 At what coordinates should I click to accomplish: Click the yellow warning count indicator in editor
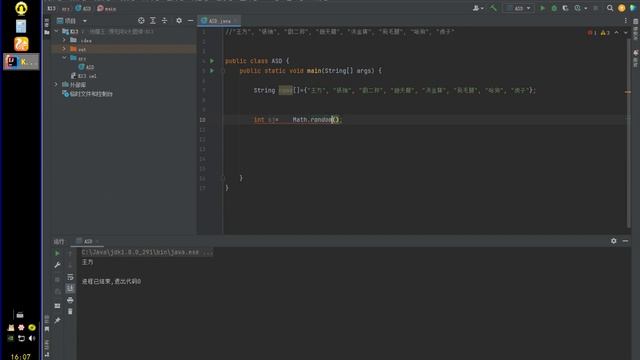coord(605,33)
